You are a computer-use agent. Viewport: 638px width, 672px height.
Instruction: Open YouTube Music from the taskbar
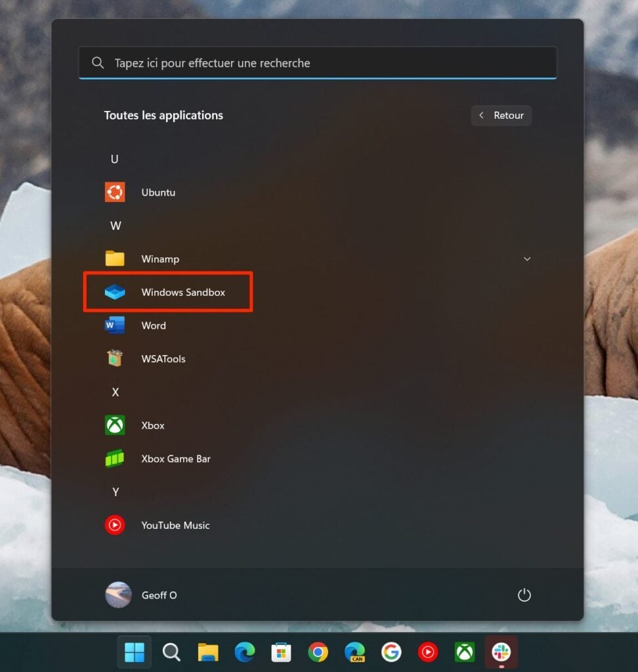428,652
